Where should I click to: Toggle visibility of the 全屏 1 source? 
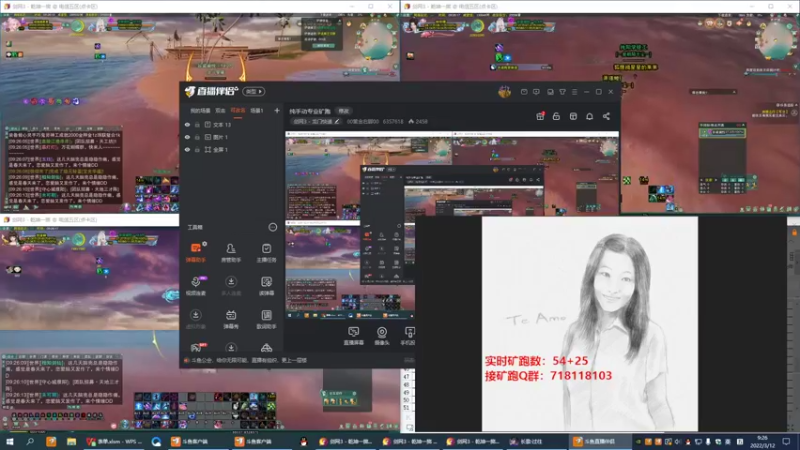tap(187, 149)
